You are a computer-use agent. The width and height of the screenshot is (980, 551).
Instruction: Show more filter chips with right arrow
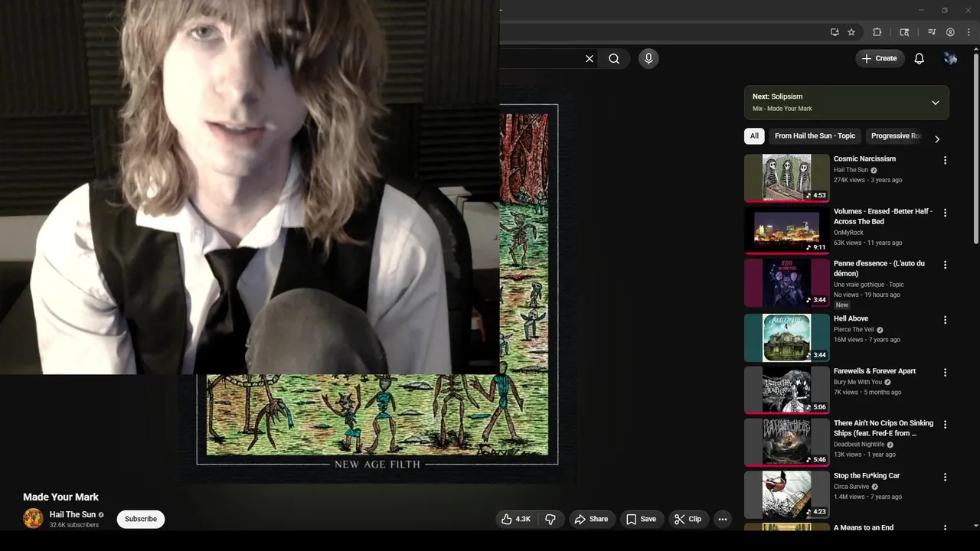tap(936, 139)
